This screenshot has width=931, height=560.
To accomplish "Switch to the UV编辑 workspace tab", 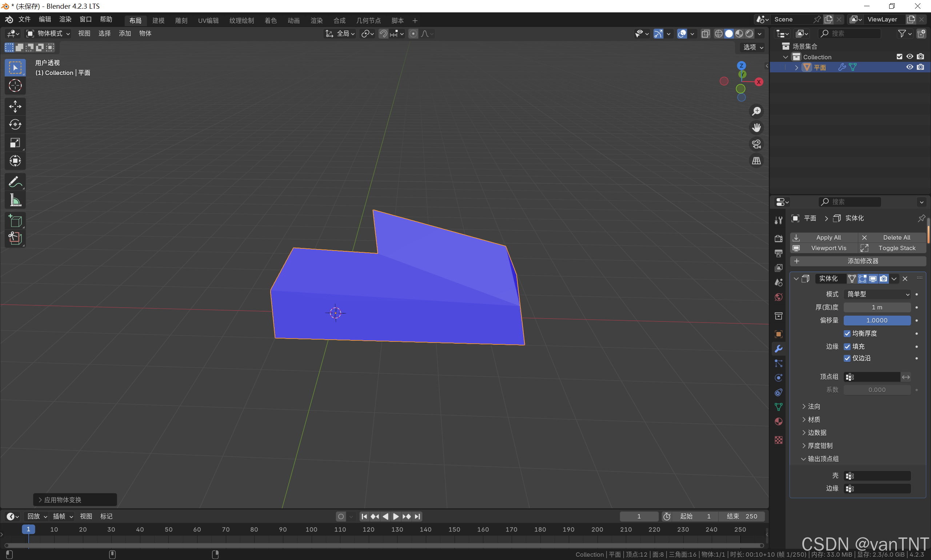I will click(x=208, y=20).
